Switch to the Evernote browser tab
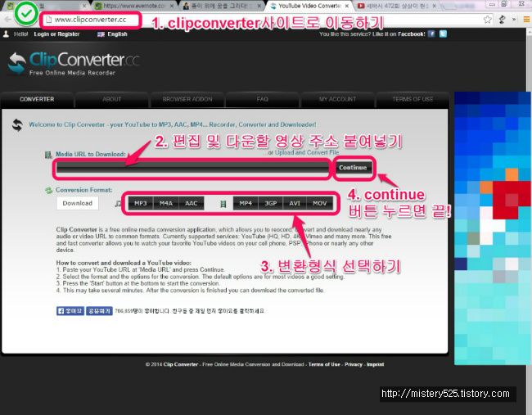This screenshot has height=415, width=532. point(133,6)
